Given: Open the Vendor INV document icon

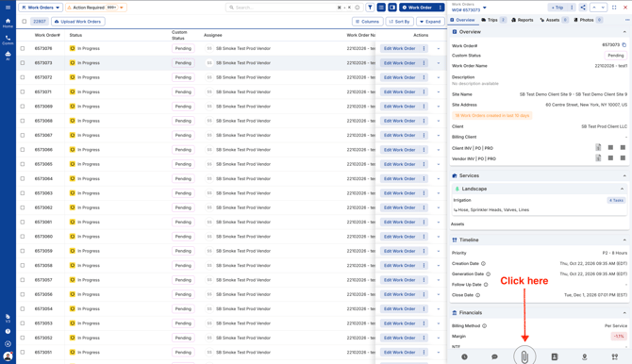Looking at the screenshot, I should coord(598,158).
